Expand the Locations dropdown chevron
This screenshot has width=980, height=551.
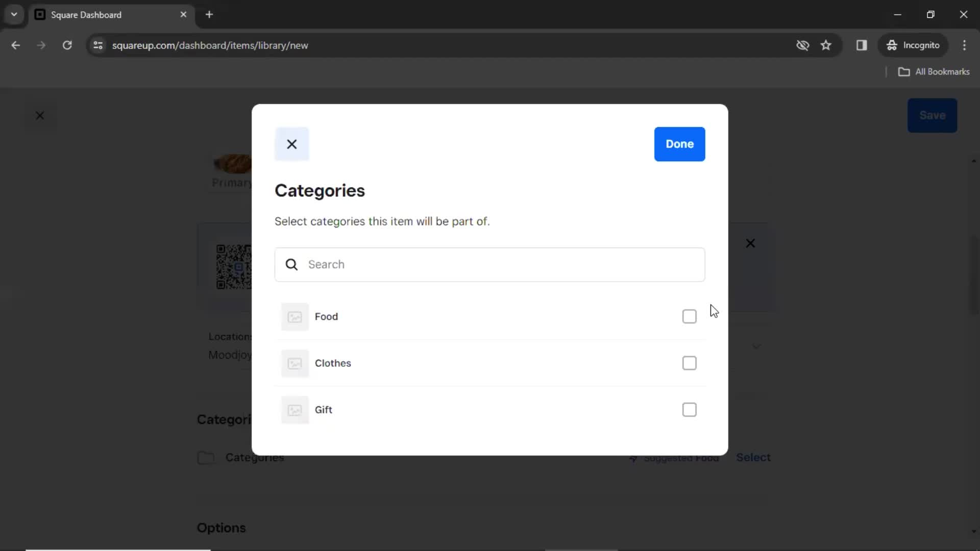point(756,346)
